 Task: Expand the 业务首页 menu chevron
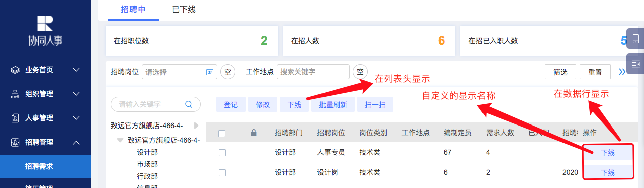pyautogui.click(x=76, y=70)
